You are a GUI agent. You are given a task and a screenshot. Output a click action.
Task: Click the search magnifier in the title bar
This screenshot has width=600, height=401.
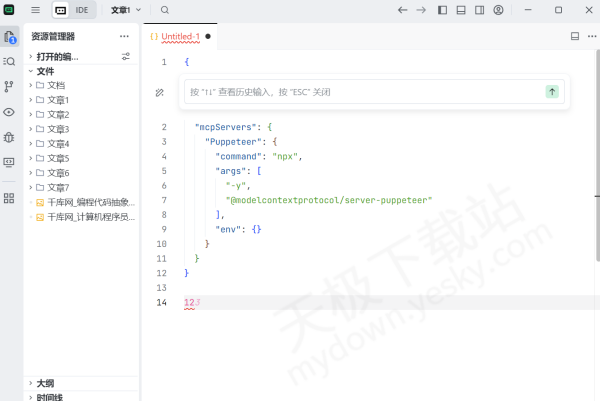click(165, 10)
